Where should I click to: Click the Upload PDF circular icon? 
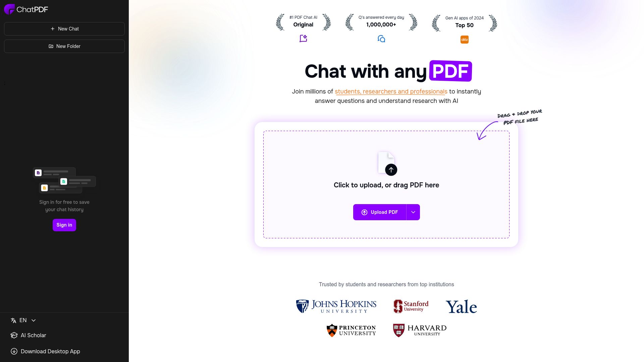click(364, 212)
